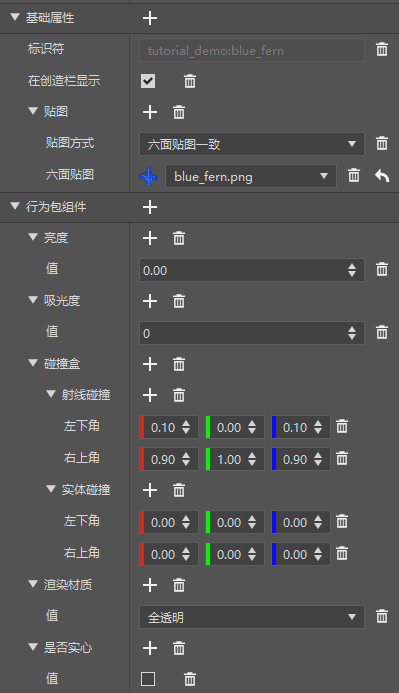
Task: Click the blue Z field of 实体碰撞 左下角
Action: click(301, 522)
